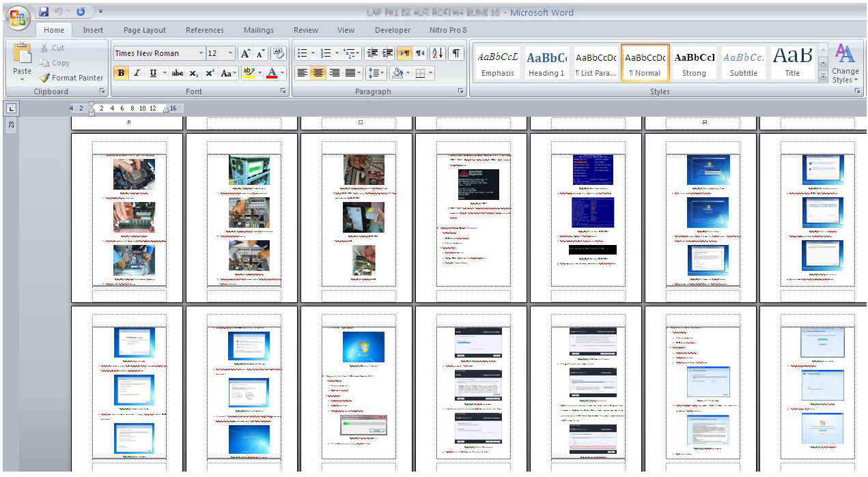Screen dimensions: 868x477
Task: Switch to the Mailings tab
Action: (259, 30)
